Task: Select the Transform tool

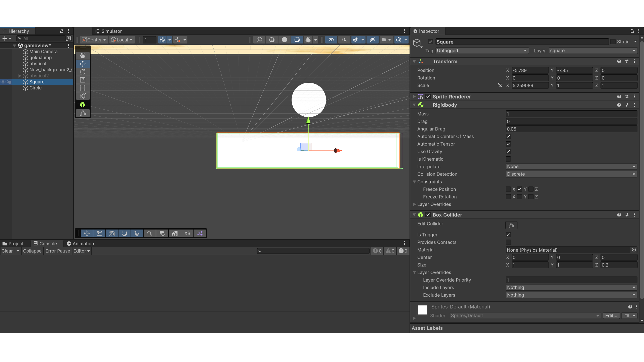Action: [x=83, y=96]
